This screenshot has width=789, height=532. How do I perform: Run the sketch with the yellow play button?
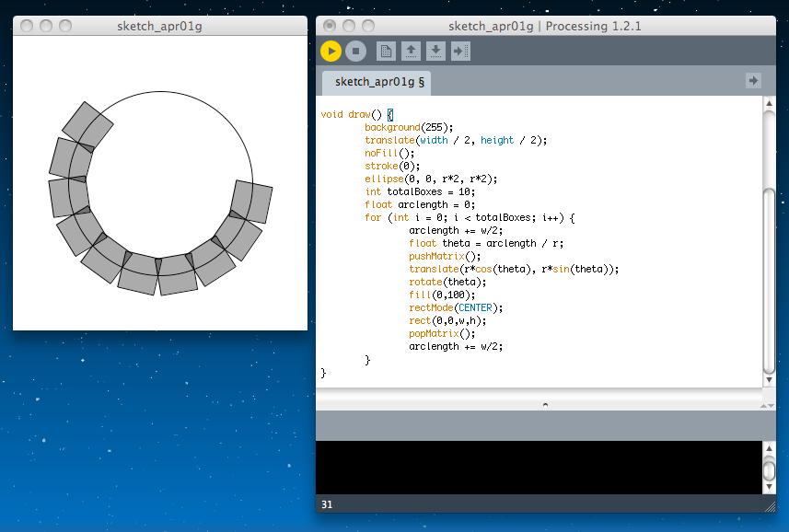pyautogui.click(x=331, y=52)
